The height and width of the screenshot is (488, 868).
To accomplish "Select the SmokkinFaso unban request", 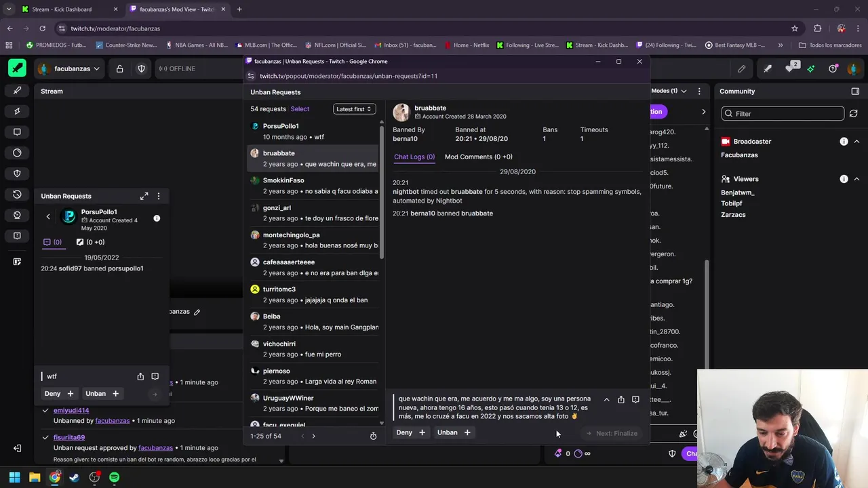I will click(313, 186).
